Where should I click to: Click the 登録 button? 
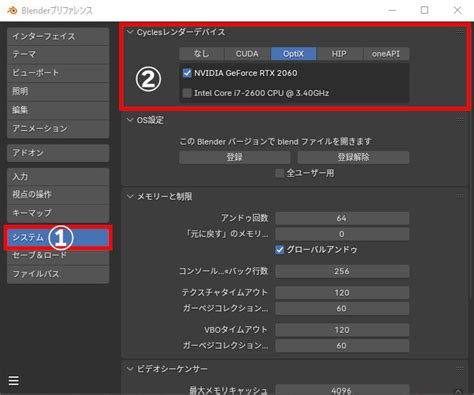click(235, 157)
